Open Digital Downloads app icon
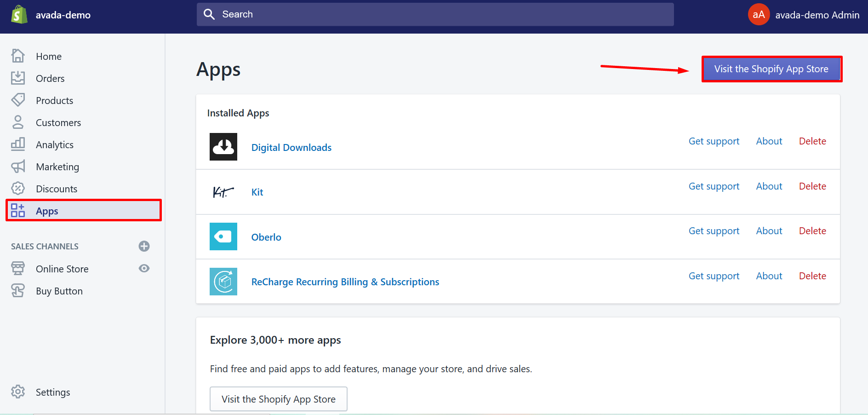 [x=223, y=147]
